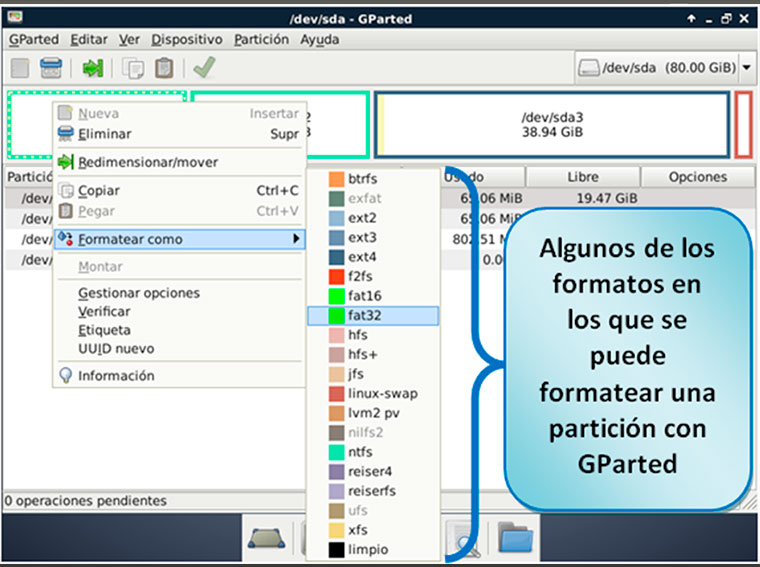The height and width of the screenshot is (567, 760).
Task: Click the Resize/Move toolbar arrow icon
Action: click(x=92, y=68)
